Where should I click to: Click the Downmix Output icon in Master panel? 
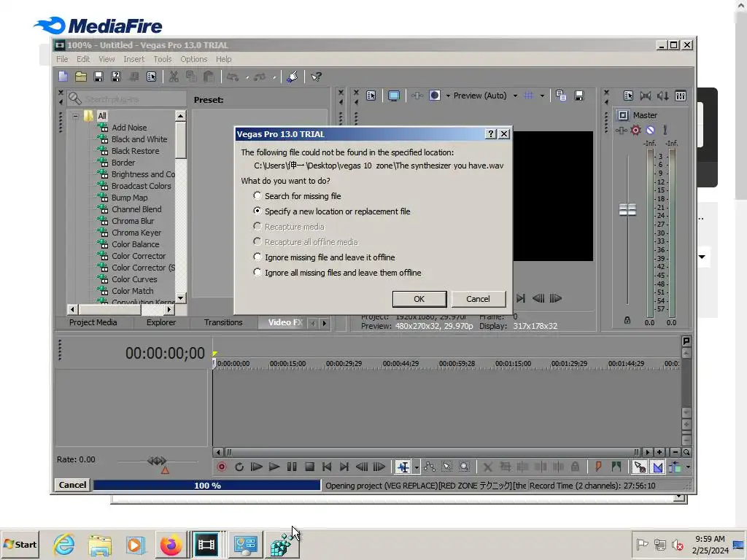click(646, 96)
